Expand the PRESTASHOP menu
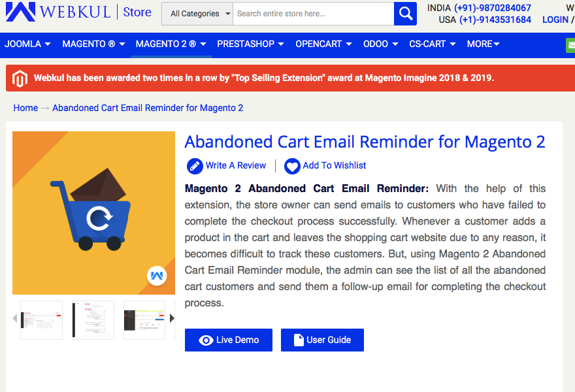Image resolution: width=575 pixels, height=392 pixels. point(250,44)
